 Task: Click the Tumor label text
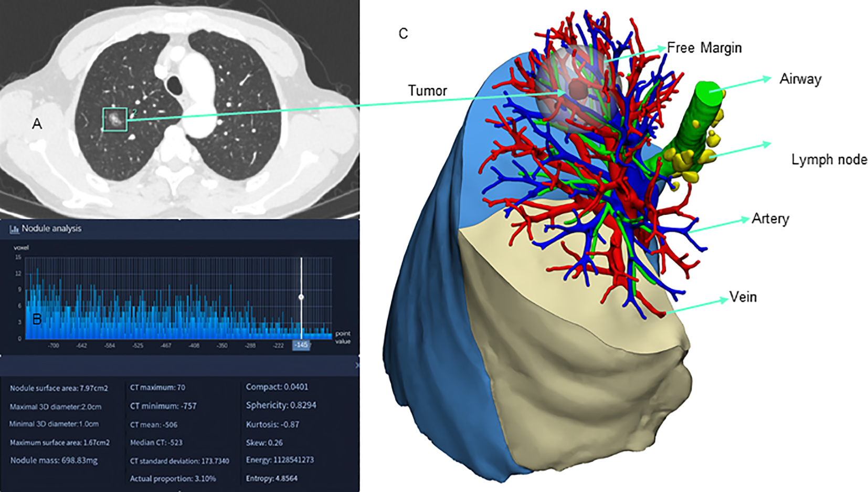(x=427, y=91)
